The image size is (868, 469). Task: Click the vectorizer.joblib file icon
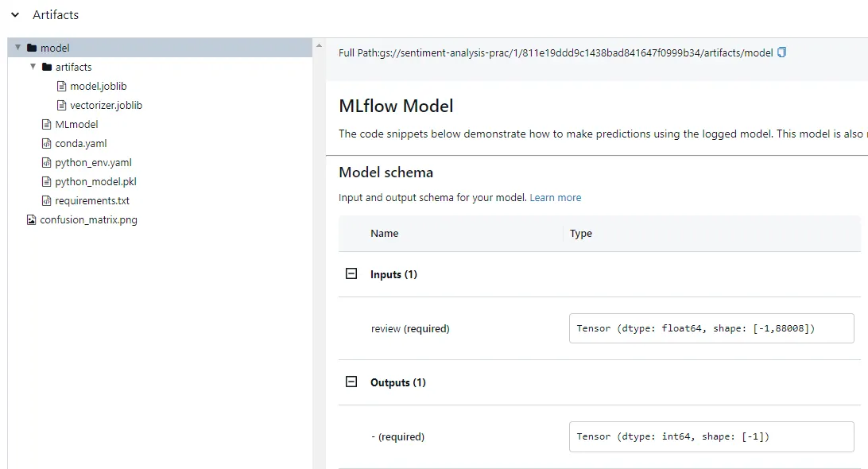[x=62, y=105]
